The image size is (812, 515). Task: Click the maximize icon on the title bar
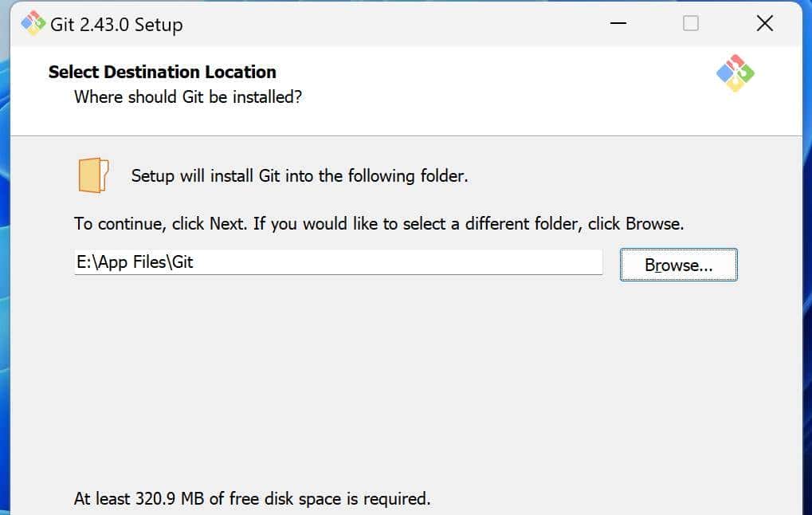(x=688, y=24)
